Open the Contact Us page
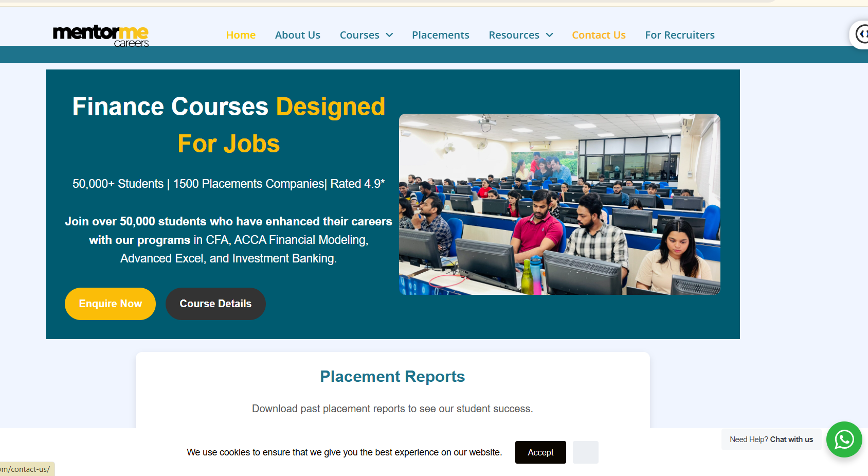This screenshot has width=868, height=476. click(599, 34)
